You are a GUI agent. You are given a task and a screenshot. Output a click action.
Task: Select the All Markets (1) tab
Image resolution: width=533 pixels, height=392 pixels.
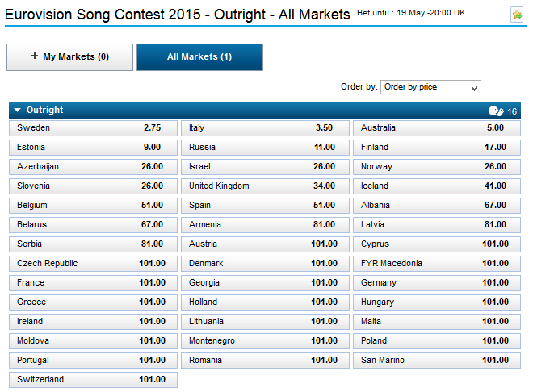(199, 57)
